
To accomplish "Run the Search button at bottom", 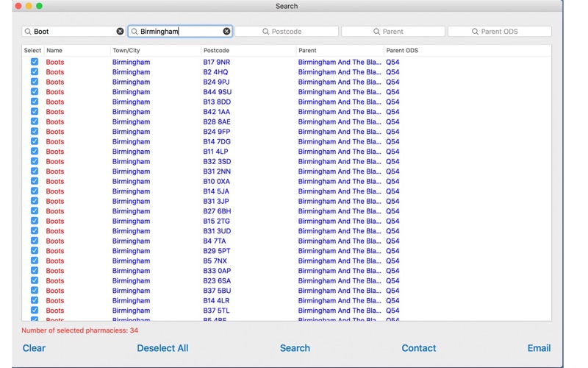I will click(x=295, y=348).
